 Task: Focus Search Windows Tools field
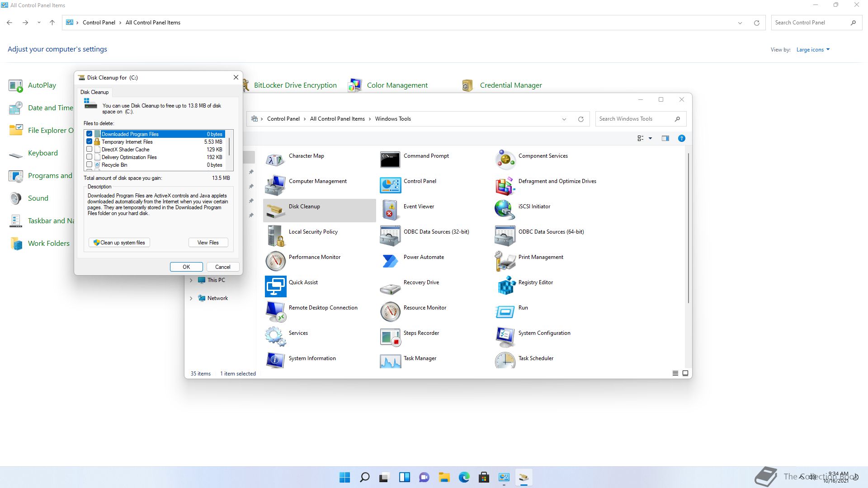[641, 119]
